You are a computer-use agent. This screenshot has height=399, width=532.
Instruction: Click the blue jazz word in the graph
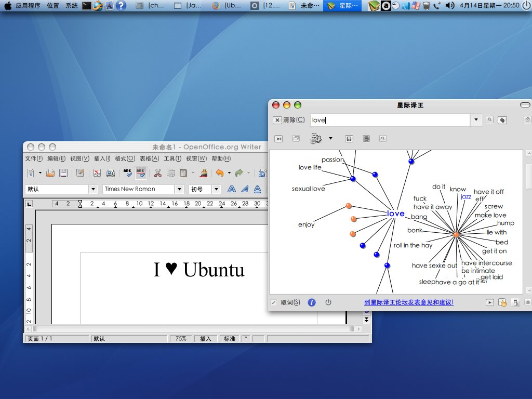tap(466, 197)
